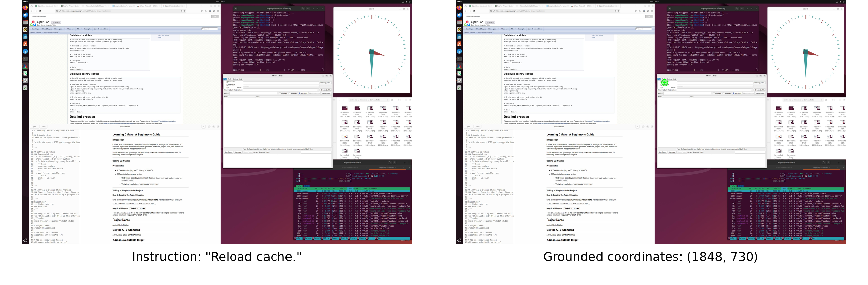
Task: In left screenshot, click wget terminal's search icon
Action: coord(303,8)
